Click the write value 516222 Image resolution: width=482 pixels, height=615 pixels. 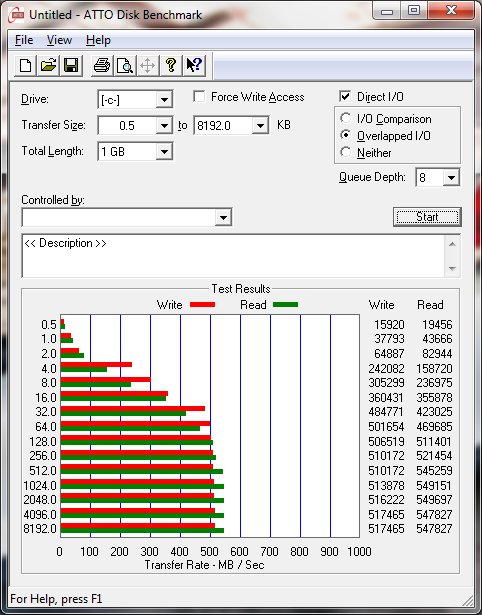[x=386, y=500]
